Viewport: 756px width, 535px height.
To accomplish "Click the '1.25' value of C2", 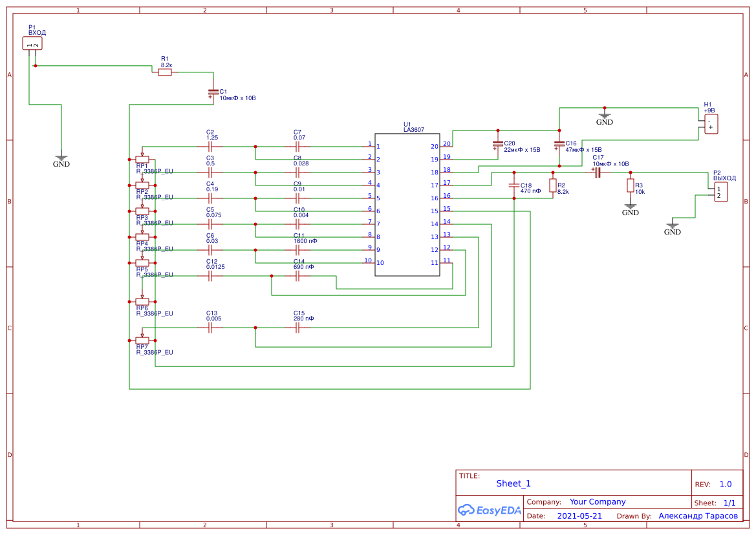I will pyautogui.click(x=212, y=137).
